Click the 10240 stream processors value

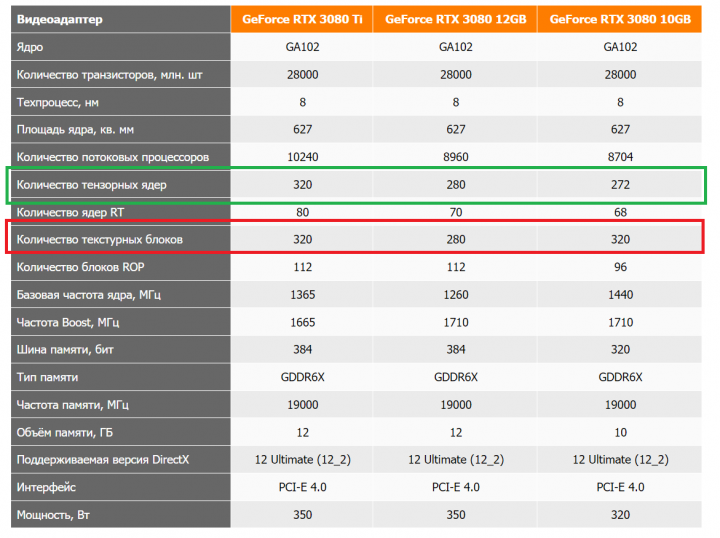click(303, 157)
